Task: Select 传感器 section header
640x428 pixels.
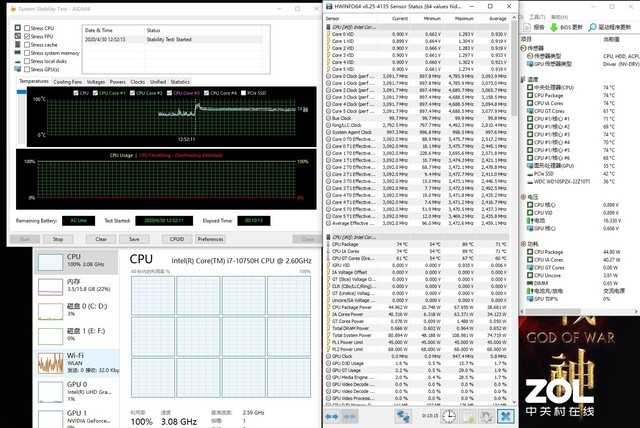Action: [x=532, y=48]
